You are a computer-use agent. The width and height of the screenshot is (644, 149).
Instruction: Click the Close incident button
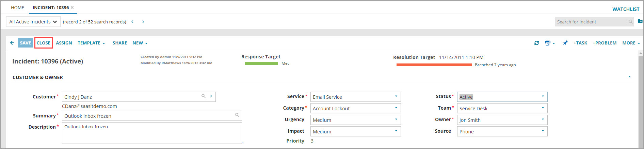pyautogui.click(x=44, y=43)
